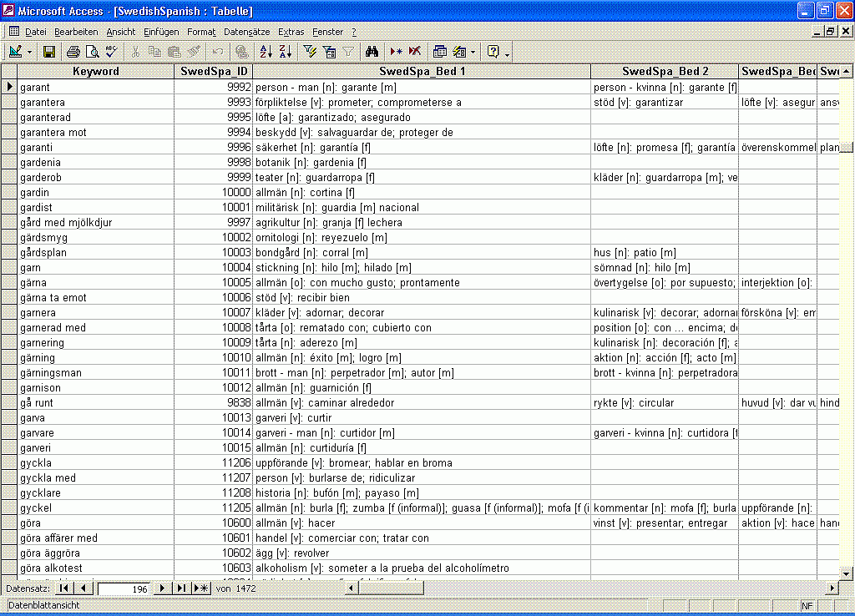Click the undo arrow icon

coord(218,52)
